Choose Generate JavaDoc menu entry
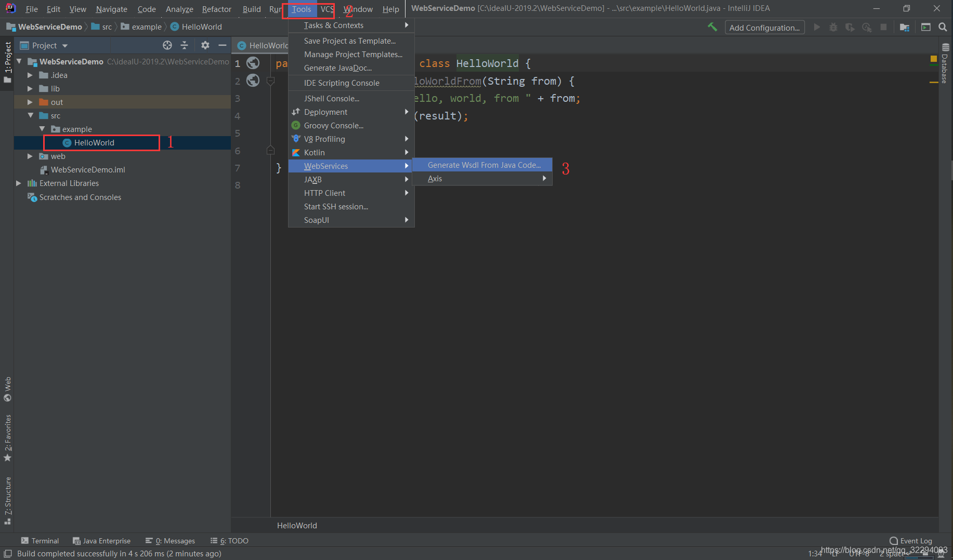The image size is (953, 560). click(351, 68)
